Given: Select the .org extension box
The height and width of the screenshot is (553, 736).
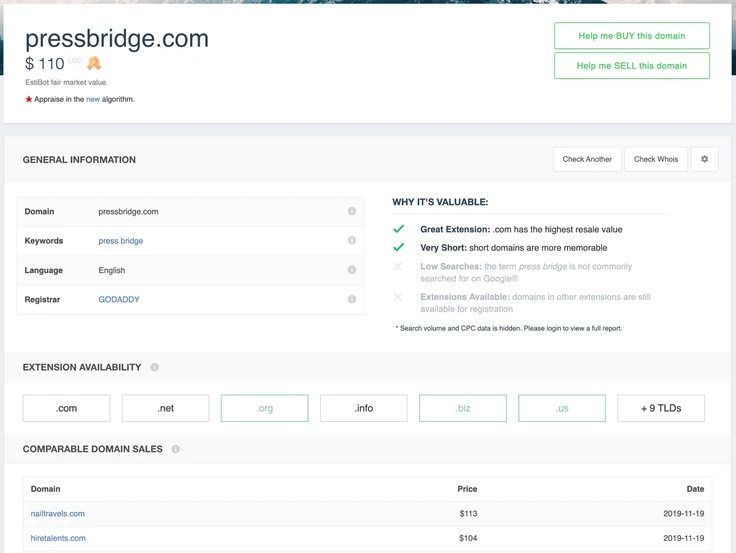Looking at the screenshot, I should click(265, 408).
